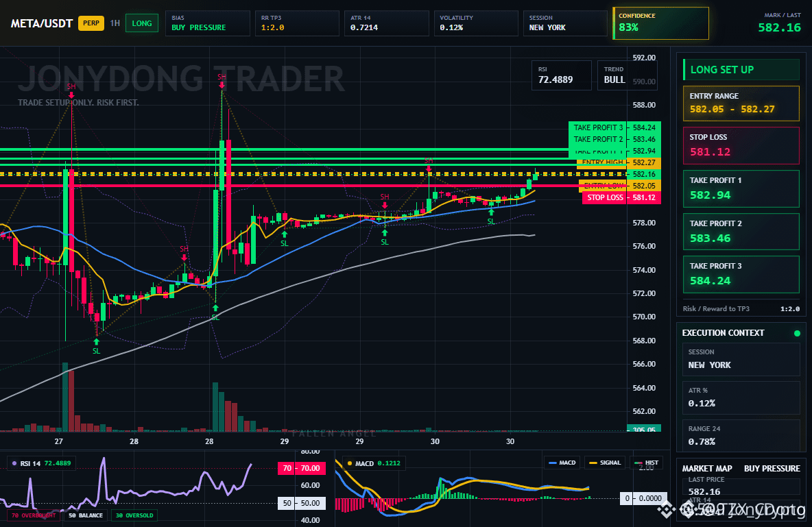The width and height of the screenshot is (812, 527).
Task: Click the HIST histogram legend item
Action: (x=646, y=463)
